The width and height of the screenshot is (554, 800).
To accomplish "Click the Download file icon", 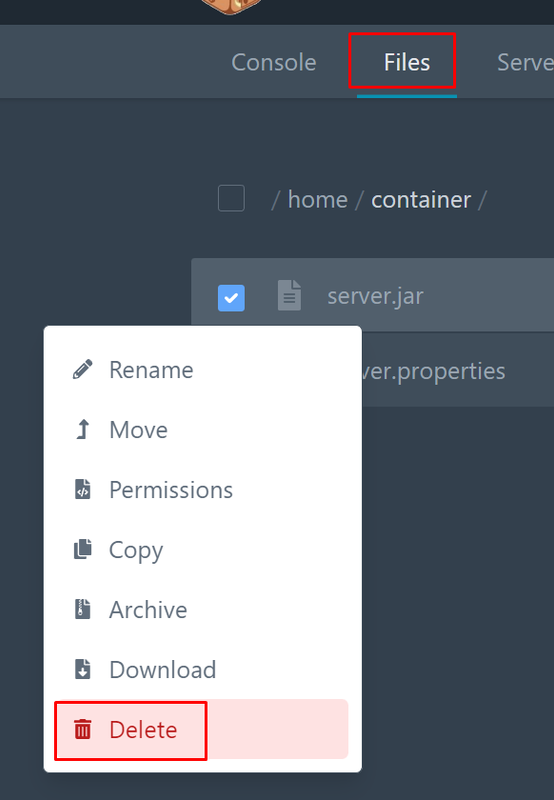I will click(83, 669).
